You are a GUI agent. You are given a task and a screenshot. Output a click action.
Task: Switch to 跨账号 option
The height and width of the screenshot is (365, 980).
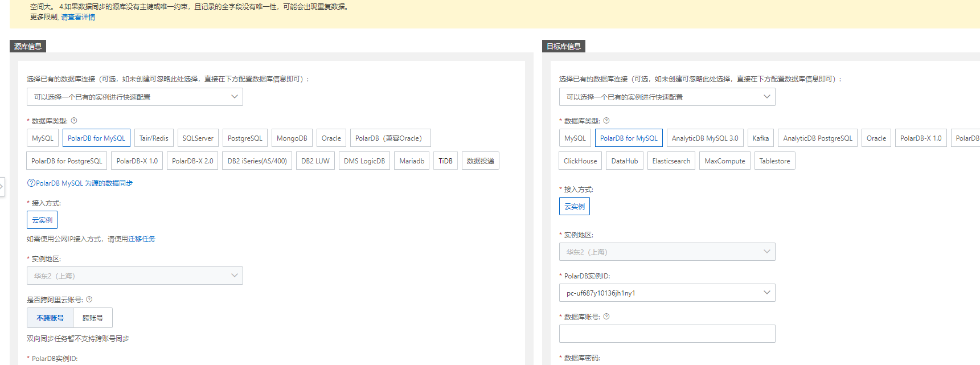tap(93, 318)
